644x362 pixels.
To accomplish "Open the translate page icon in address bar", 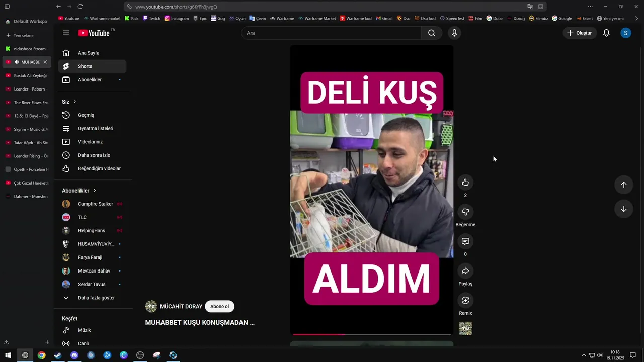I will pyautogui.click(x=530, y=7).
